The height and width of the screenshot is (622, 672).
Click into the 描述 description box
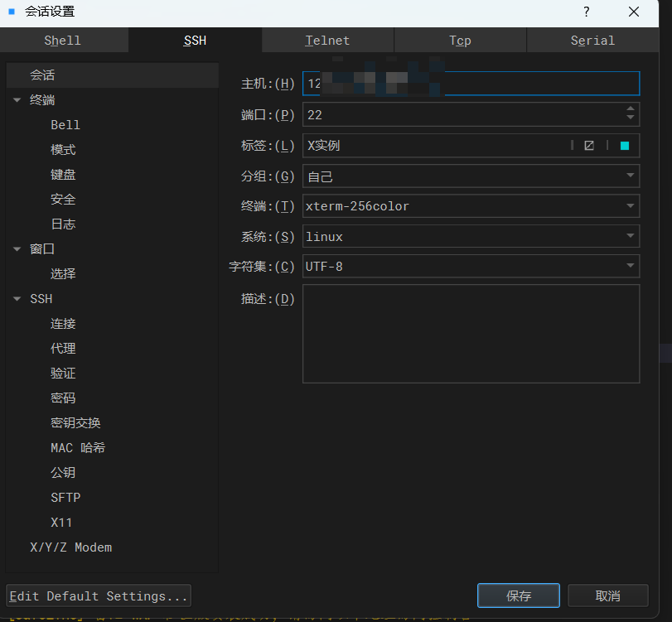[x=471, y=334]
